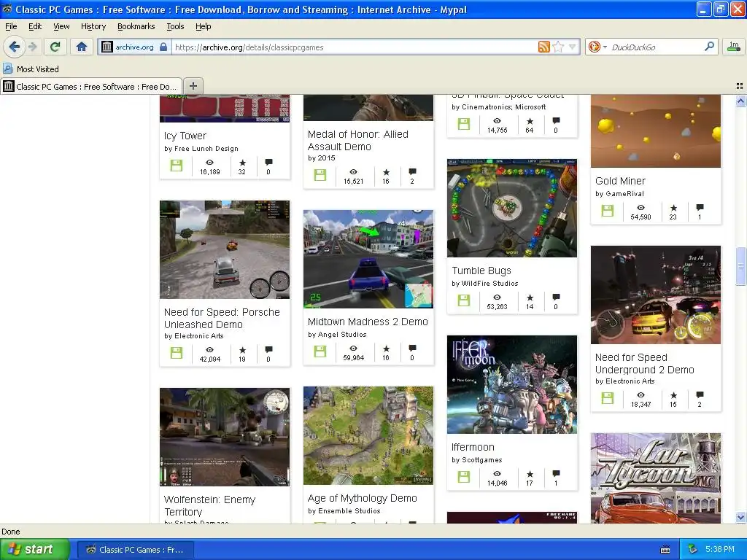Click the Car Tycoon cover thumbnail

coord(656,478)
